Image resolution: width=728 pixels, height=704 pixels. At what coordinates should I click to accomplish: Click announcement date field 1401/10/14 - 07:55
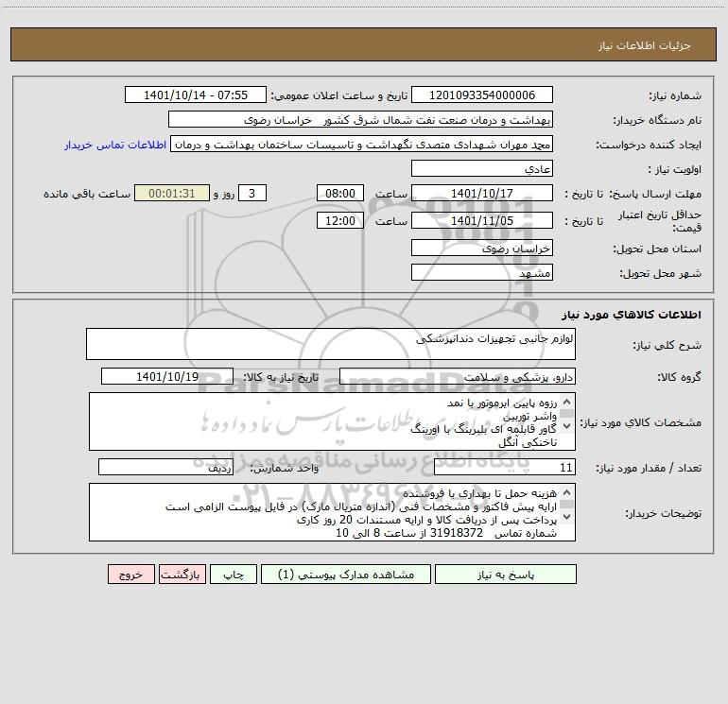196,94
